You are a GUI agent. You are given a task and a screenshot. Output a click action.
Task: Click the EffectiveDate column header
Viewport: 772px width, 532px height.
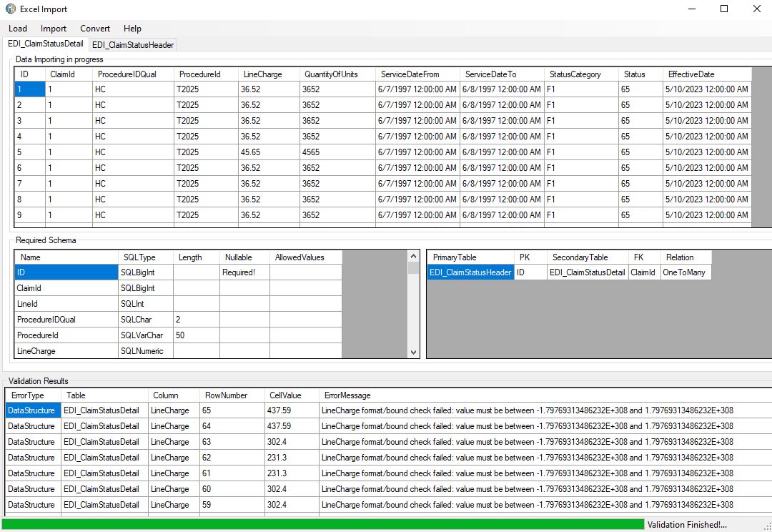click(707, 74)
